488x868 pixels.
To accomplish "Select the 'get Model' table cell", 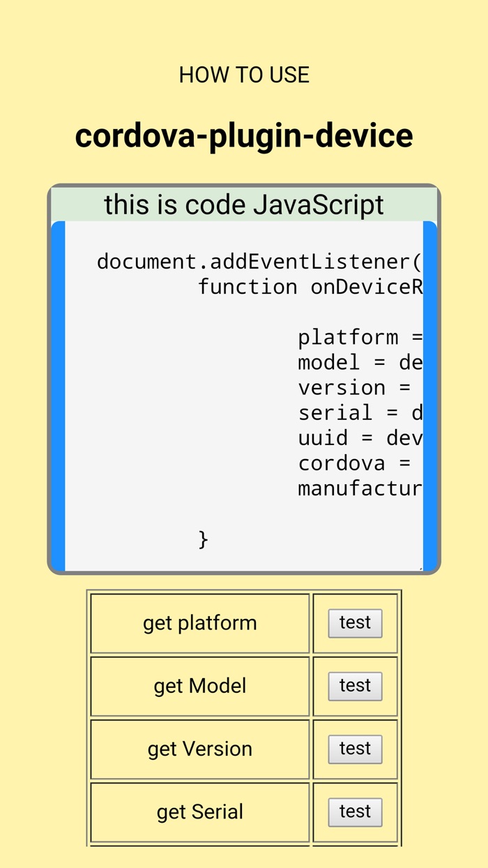I will pos(200,686).
